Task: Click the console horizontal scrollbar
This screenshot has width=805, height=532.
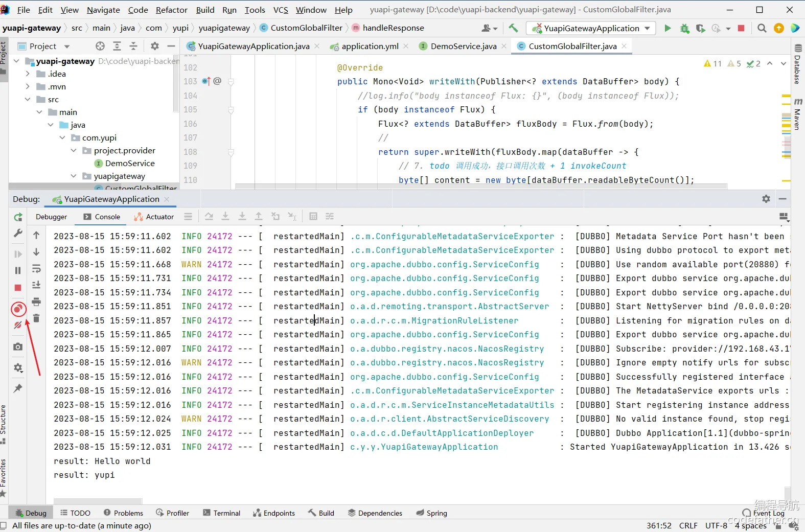Action: point(98,501)
